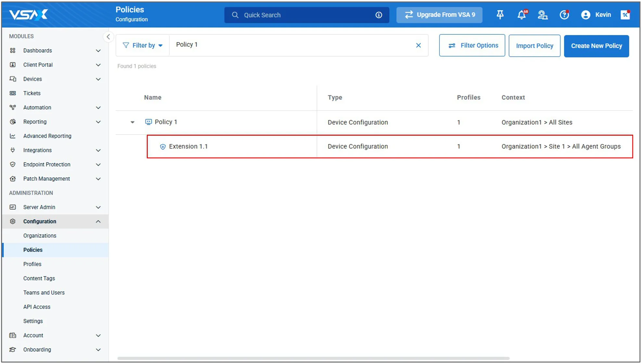Collapse the Policy 1 tree row
The height and width of the screenshot is (364, 643).
point(132,122)
